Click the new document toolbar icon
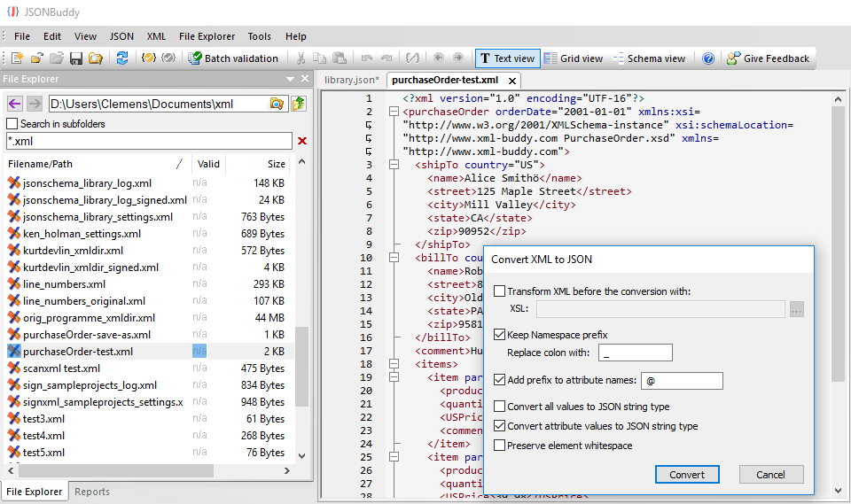Screen dimensions: 851x504 pos(18,58)
